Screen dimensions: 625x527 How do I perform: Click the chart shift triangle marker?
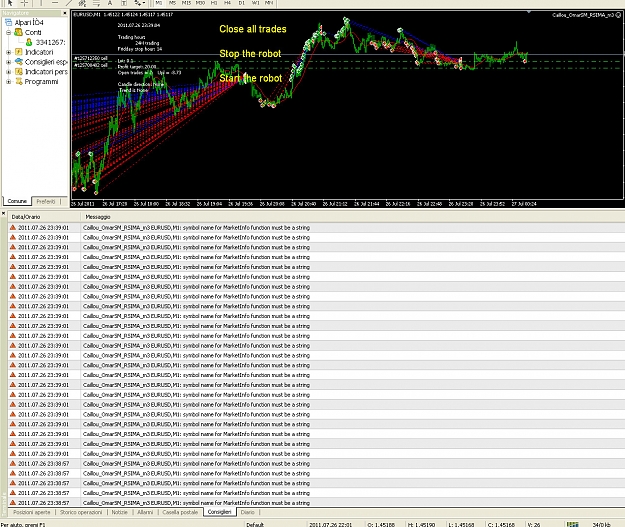pos(529,12)
